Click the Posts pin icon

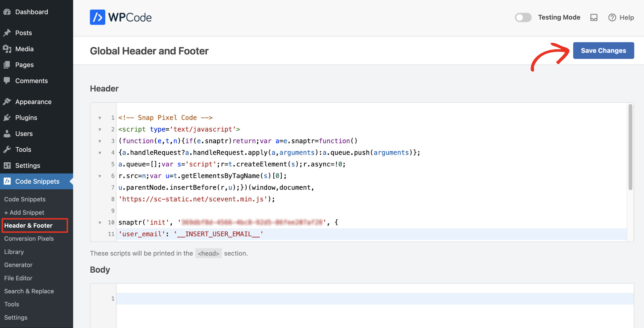click(7, 33)
